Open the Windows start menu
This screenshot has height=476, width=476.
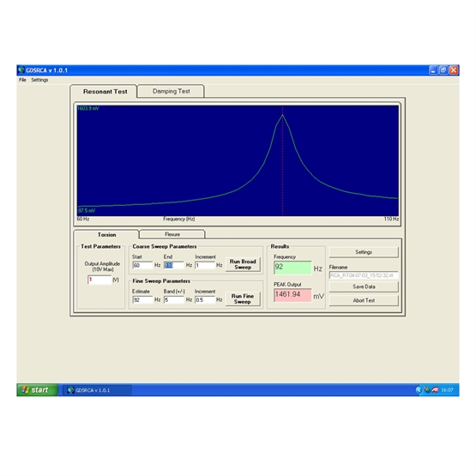click(38, 390)
